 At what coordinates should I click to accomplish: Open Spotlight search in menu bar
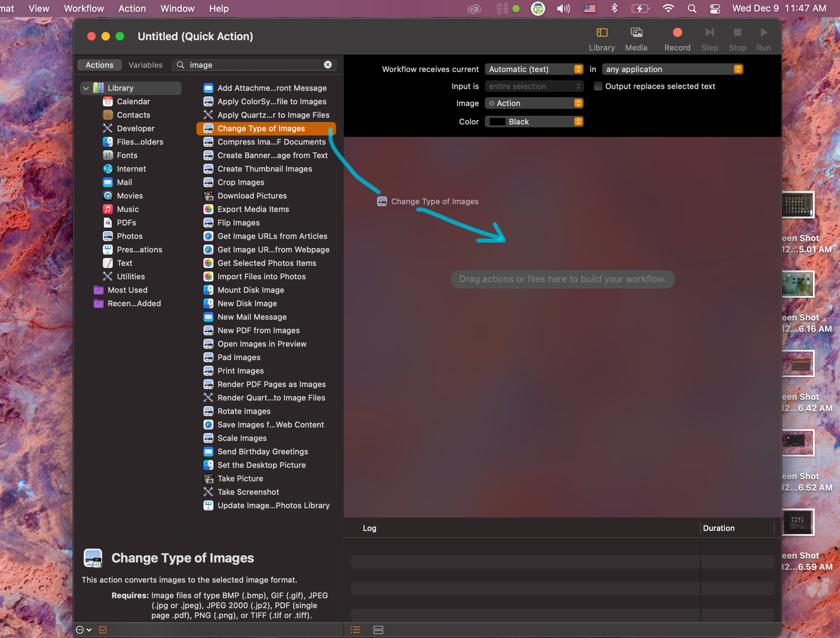point(692,8)
